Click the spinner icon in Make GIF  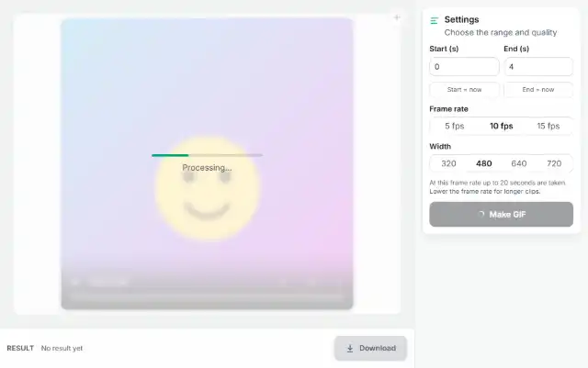click(481, 215)
